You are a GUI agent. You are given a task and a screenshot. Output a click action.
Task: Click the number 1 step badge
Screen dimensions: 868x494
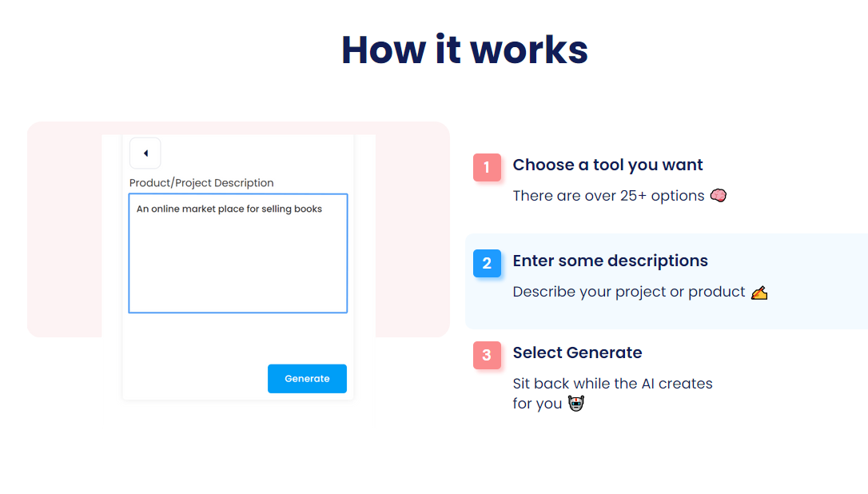click(x=487, y=168)
